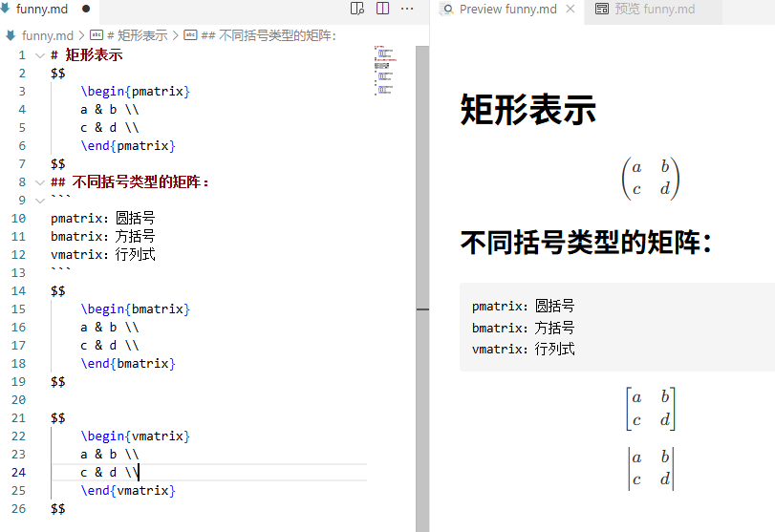Image resolution: width=775 pixels, height=532 pixels.
Task: Open the # 矩形表示 breadcrumb
Action: click(137, 35)
